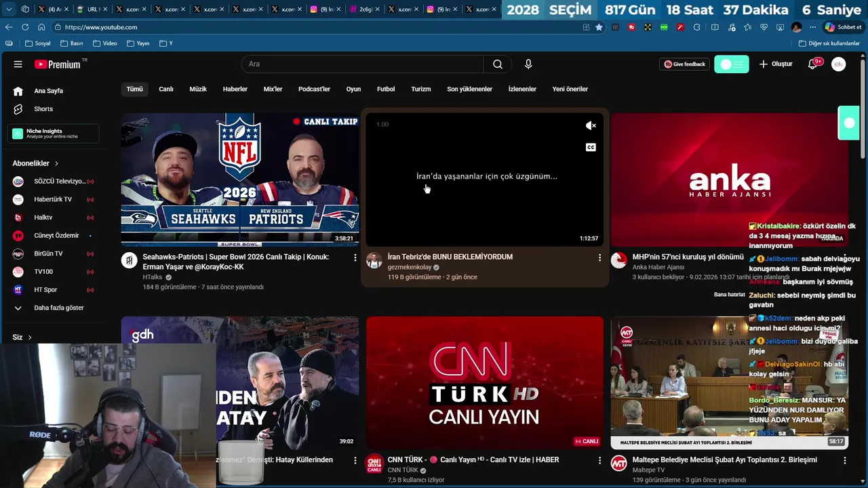This screenshot has width=868, height=488.
Task: Unmute the previewing İran Tebriz video
Action: (x=591, y=125)
